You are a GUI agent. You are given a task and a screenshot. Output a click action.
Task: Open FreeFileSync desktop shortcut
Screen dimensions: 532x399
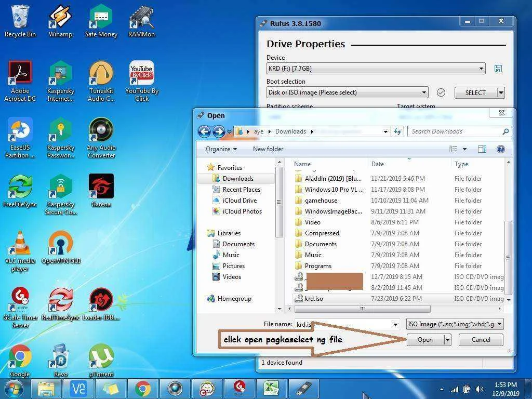click(20, 191)
